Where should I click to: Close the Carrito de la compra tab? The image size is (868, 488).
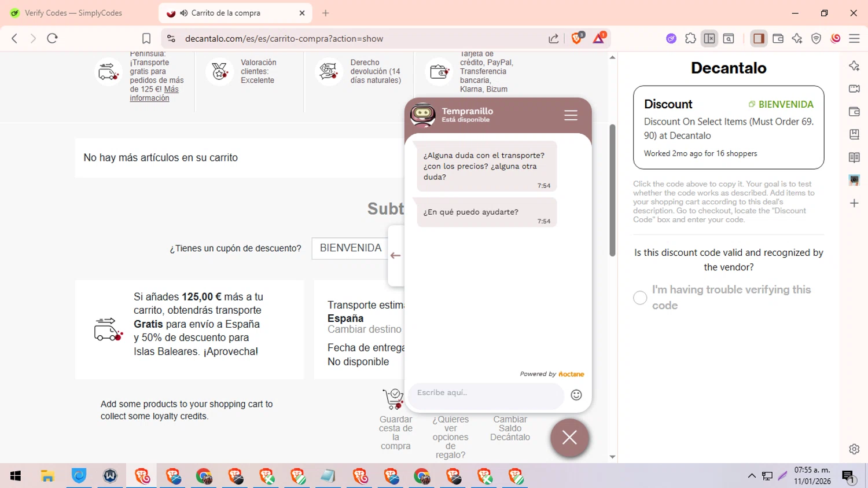pos(302,13)
